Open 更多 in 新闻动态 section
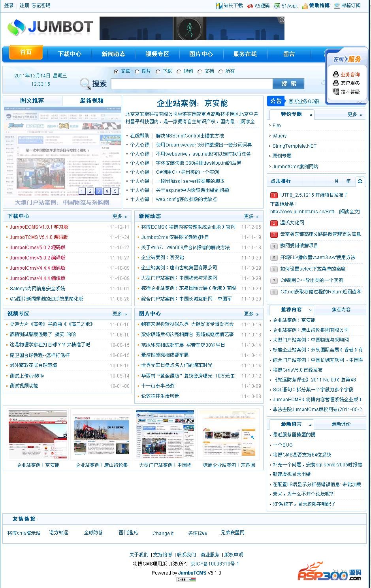This screenshot has width=371, height=588. 251,216
